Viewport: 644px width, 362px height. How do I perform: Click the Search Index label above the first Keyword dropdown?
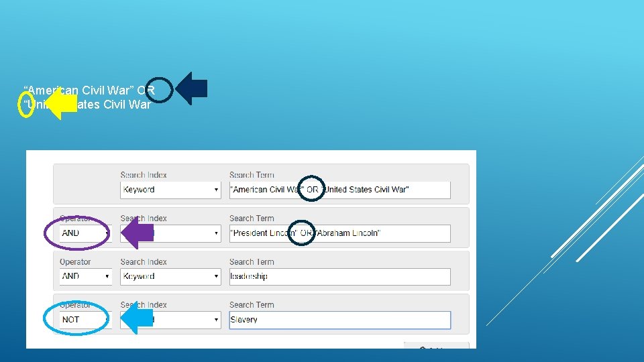pos(144,175)
